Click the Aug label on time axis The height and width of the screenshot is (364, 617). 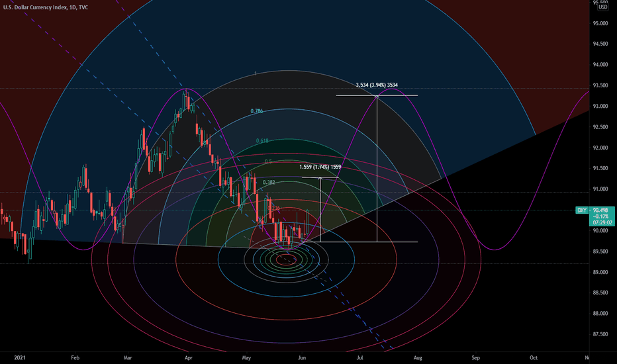418,357
